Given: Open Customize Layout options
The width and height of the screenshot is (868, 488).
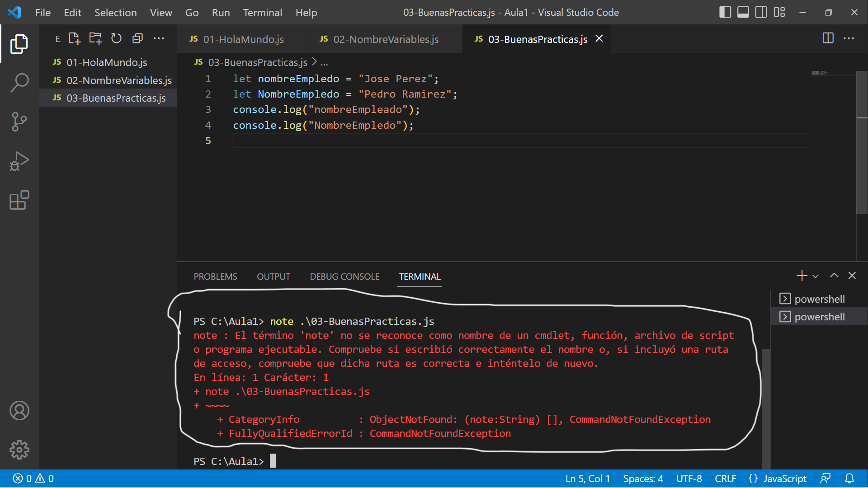Looking at the screenshot, I should point(779,12).
